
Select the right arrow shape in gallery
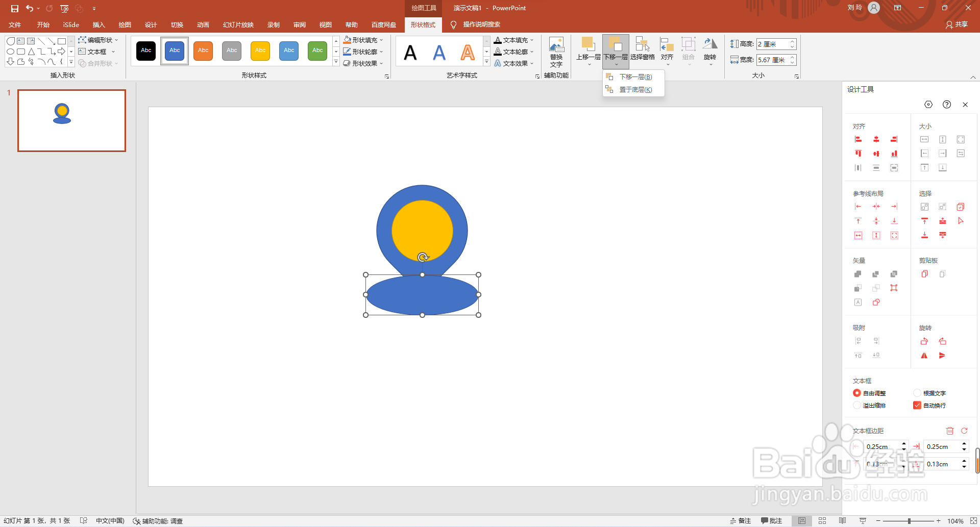tap(62, 52)
